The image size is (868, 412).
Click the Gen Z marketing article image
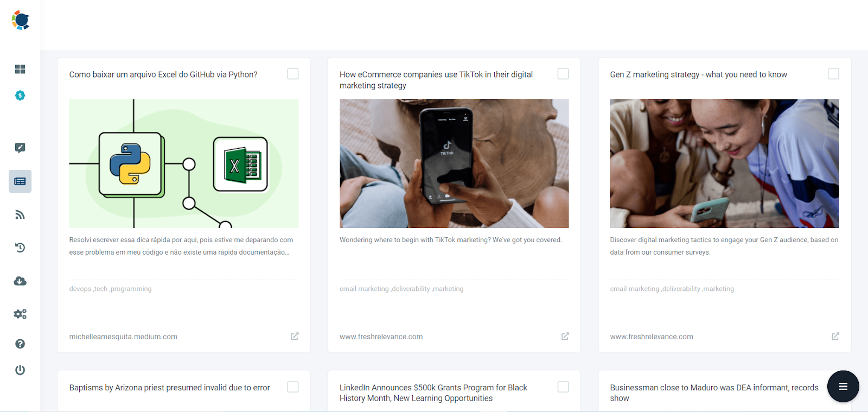(724, 163)
